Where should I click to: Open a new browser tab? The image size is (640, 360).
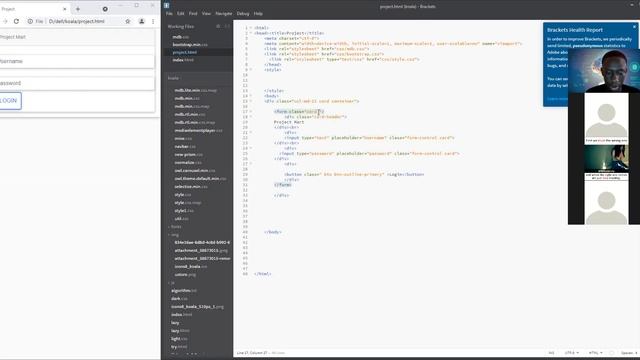point(78,9)
